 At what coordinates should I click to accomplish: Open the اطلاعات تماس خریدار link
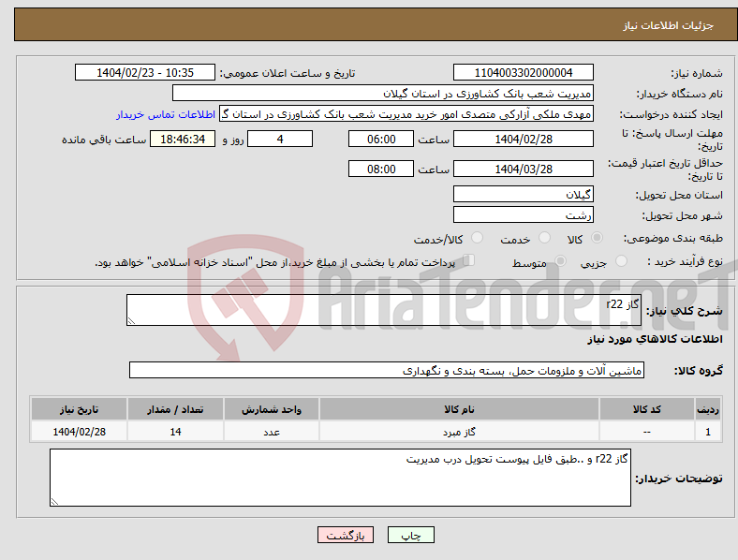(x=166, y=114)
